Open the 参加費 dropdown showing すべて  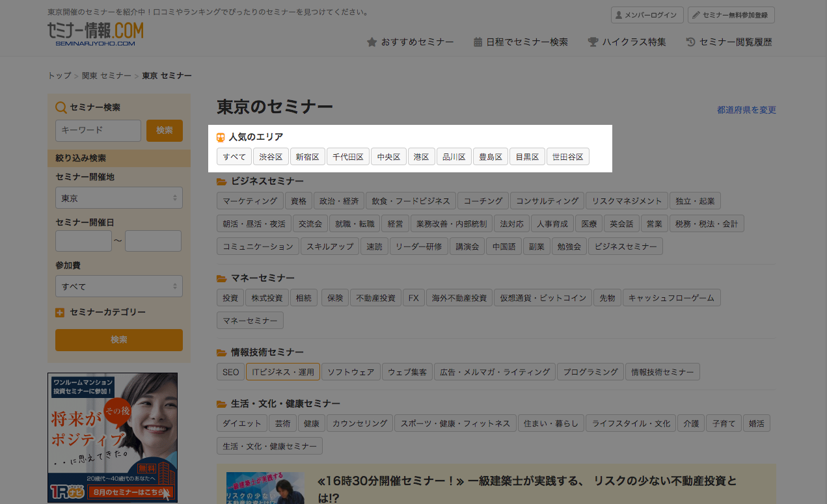click(119, 286)
